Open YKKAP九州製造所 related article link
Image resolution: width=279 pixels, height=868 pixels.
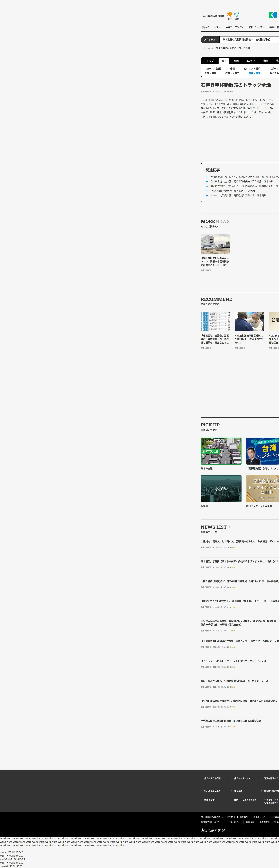[x=233, y=191]
